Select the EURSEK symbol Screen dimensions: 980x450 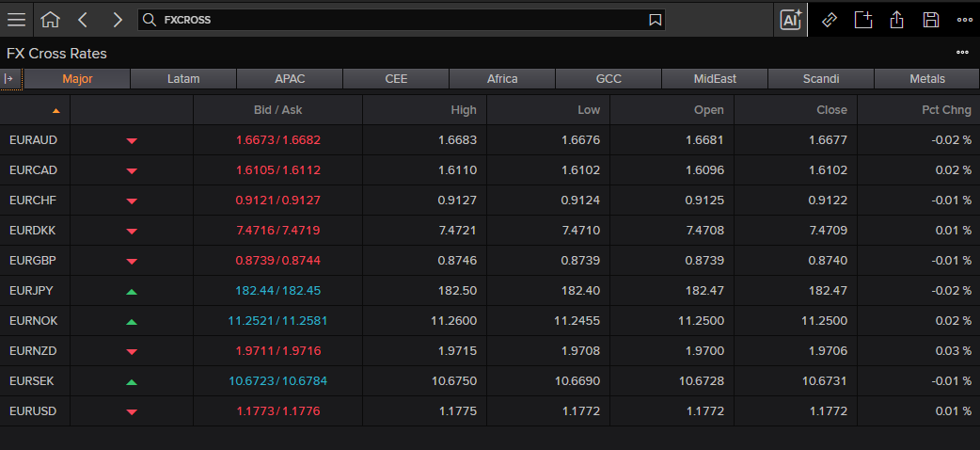point(33,380)
